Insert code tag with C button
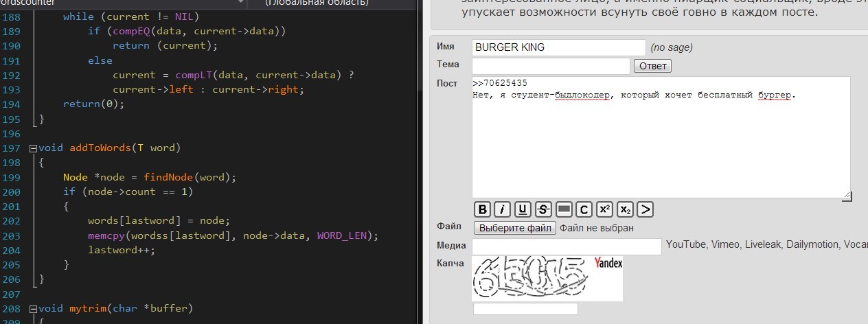The image size is (868, 324). coord(584,209)
